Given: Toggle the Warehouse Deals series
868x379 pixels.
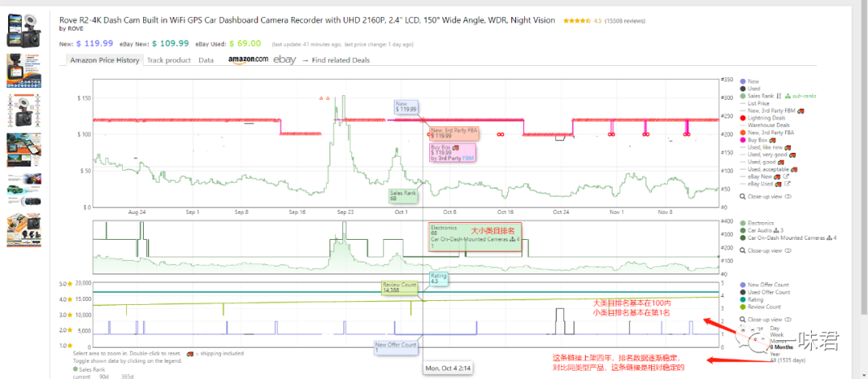Looking at the screenshot, I should coord(764,126).
